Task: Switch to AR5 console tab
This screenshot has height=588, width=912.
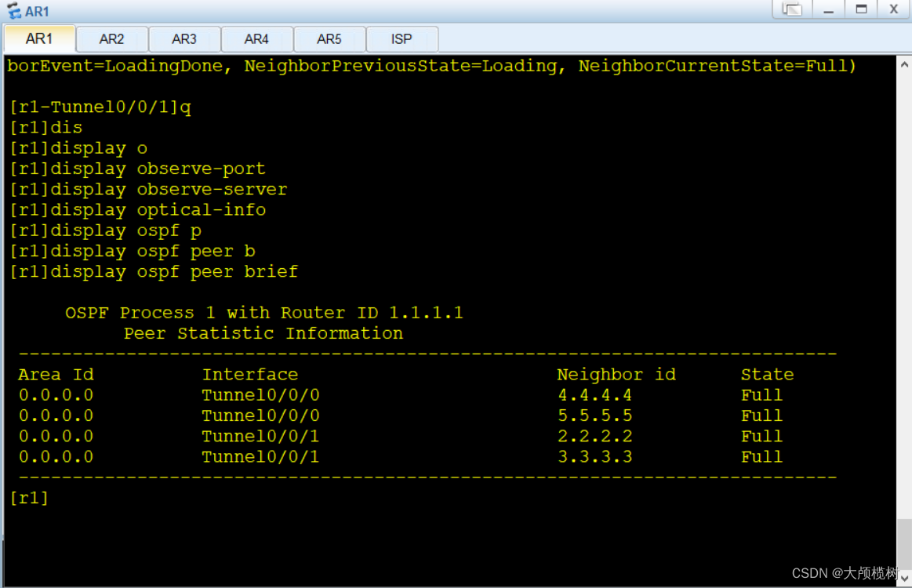Action: point(329,39)
